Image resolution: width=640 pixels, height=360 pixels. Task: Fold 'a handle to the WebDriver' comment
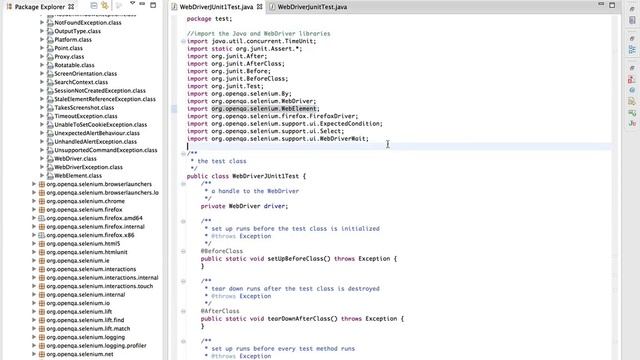click(183, 184)
